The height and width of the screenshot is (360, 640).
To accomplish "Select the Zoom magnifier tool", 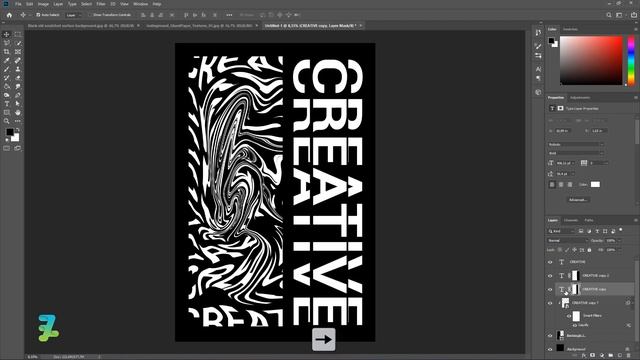I will coord(7,121).
